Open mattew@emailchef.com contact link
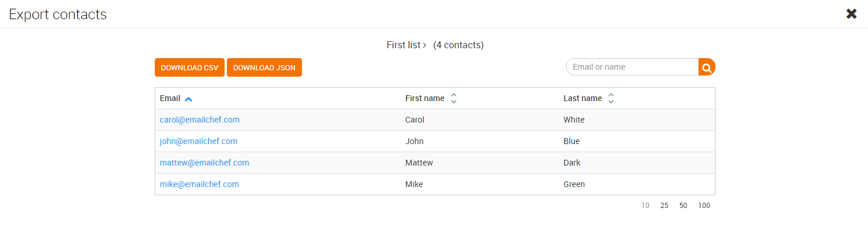Image resolution: width=868 pixels, height=237 pixels. pyautogui.click(x=204, y=163)
